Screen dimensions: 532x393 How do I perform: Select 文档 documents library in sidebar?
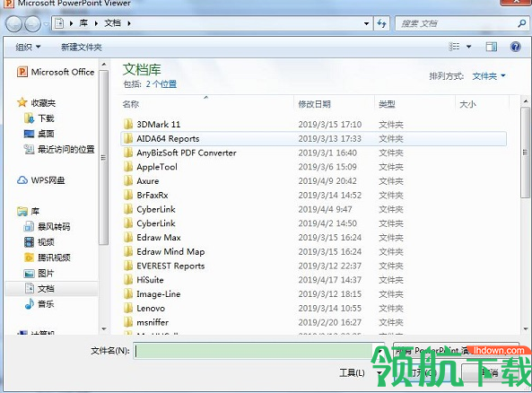pos(51,289)
